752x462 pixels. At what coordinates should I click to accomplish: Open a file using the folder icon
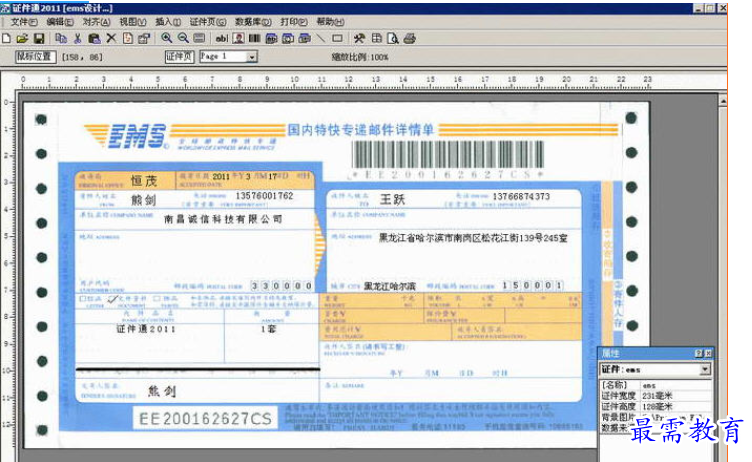coord(22,38)
